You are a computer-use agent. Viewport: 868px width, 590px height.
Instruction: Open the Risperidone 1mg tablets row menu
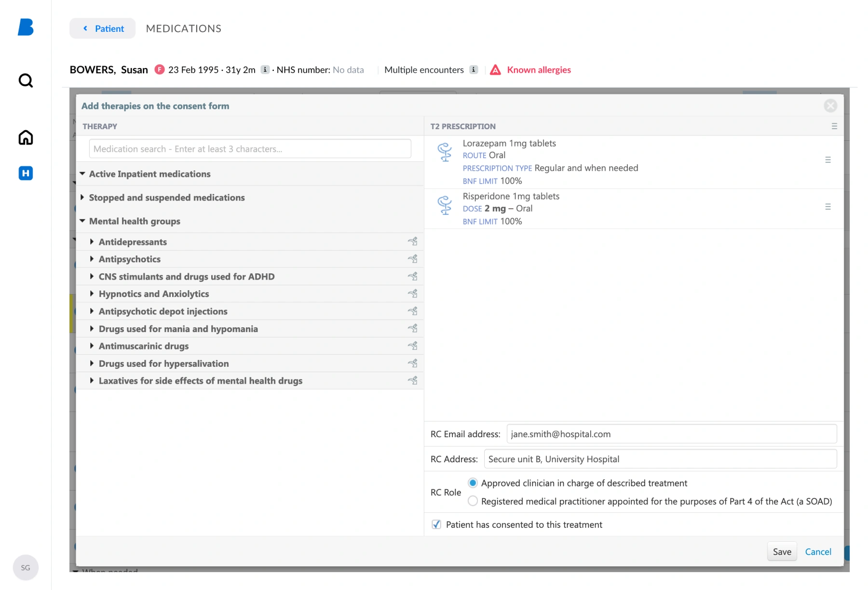point(827,207)
